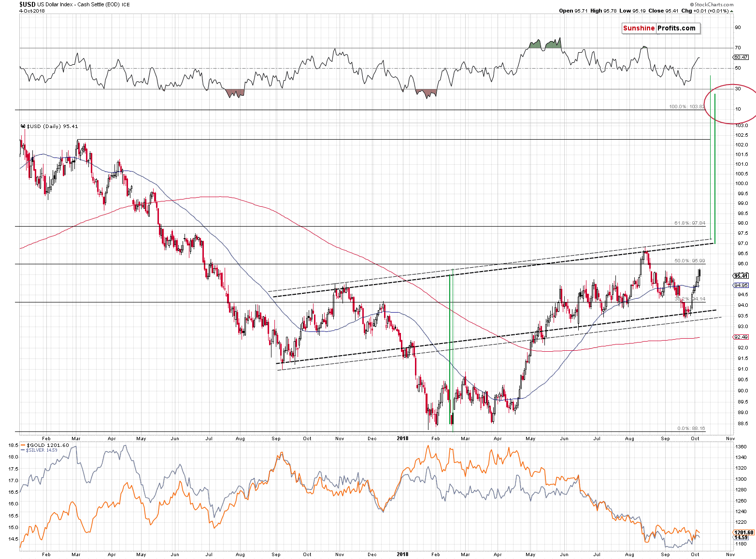Click the 18.5 silver axis label

(x=14, y=445)
